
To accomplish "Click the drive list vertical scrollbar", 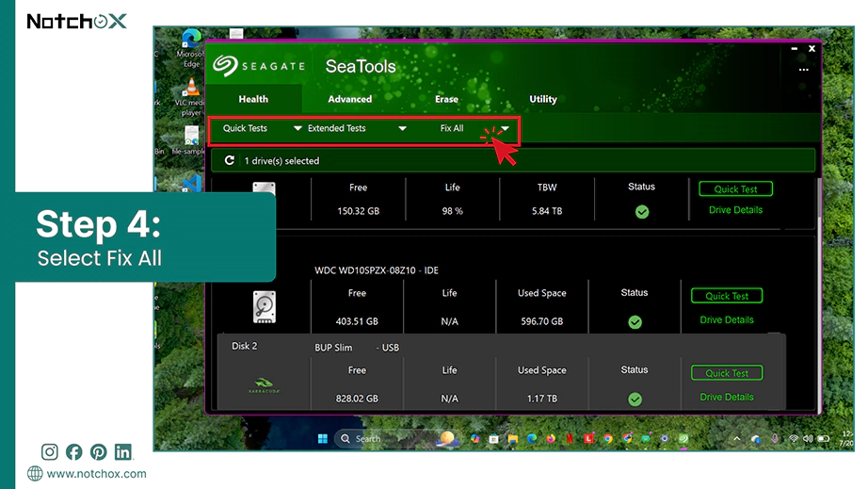I will 818,294.
